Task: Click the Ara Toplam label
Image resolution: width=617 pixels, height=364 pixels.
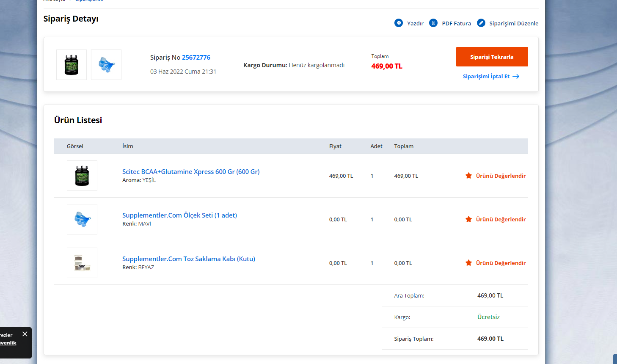Action: (x=409, y=296)
